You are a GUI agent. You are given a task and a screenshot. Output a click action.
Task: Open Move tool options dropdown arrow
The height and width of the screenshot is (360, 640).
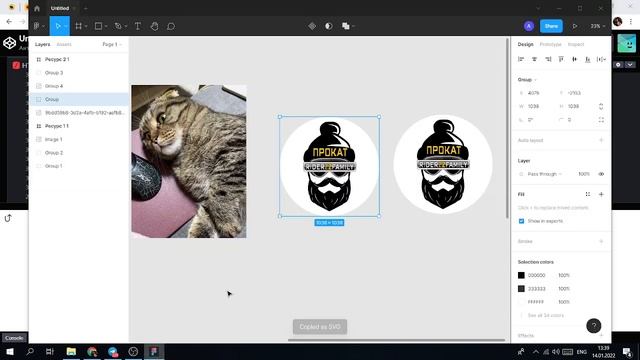pyautogui.click(x=65, y=27)
